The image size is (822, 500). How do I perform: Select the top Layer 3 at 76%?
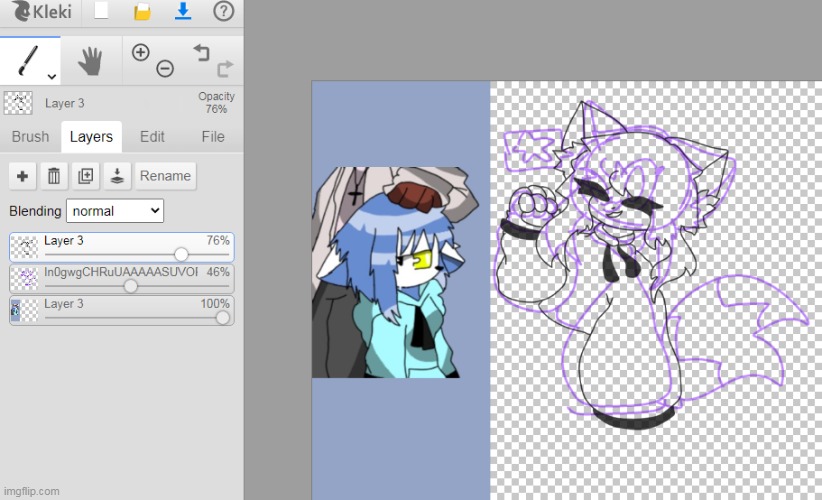pos(122,247)
